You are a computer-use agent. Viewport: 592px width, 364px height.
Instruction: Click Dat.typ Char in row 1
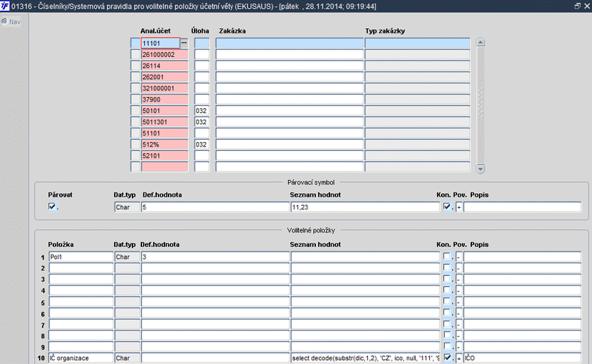pos(127,257)
